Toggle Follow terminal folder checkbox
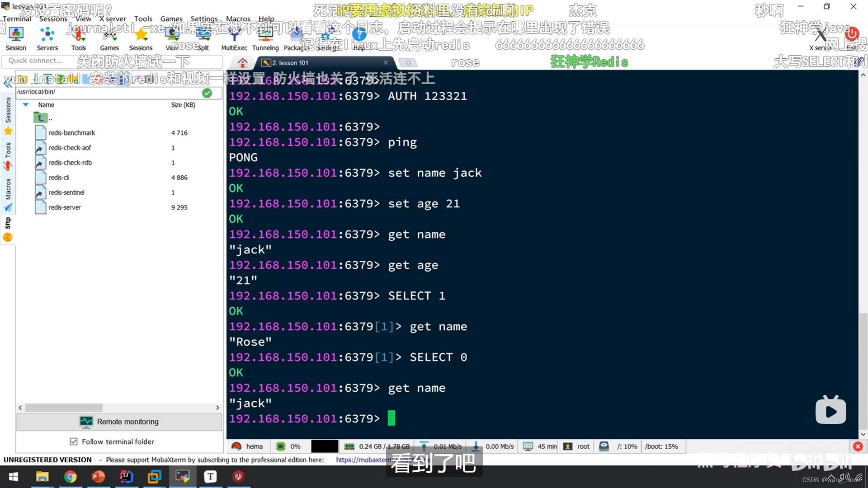This screenshot has height=488, width=868. [x=74, y=441]
